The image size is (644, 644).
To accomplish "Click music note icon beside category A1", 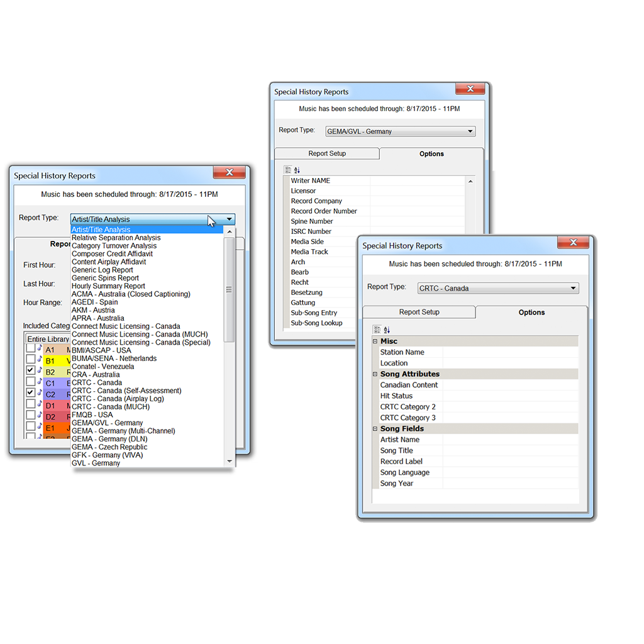I will click(39, 349).
